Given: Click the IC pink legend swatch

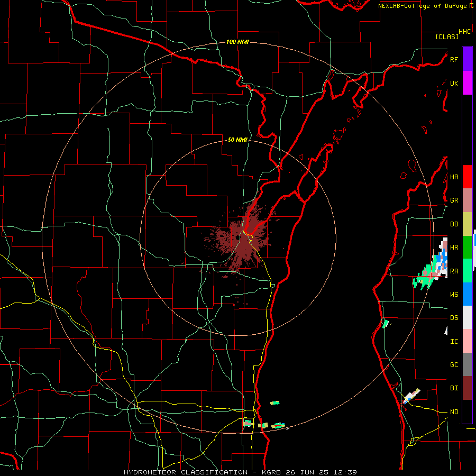Looking at the screenshot, I should [467, 341].
